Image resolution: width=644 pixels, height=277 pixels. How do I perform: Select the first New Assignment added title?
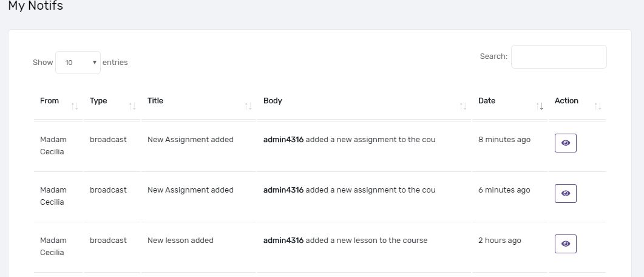pyautogui.click(x=190, y=140)
